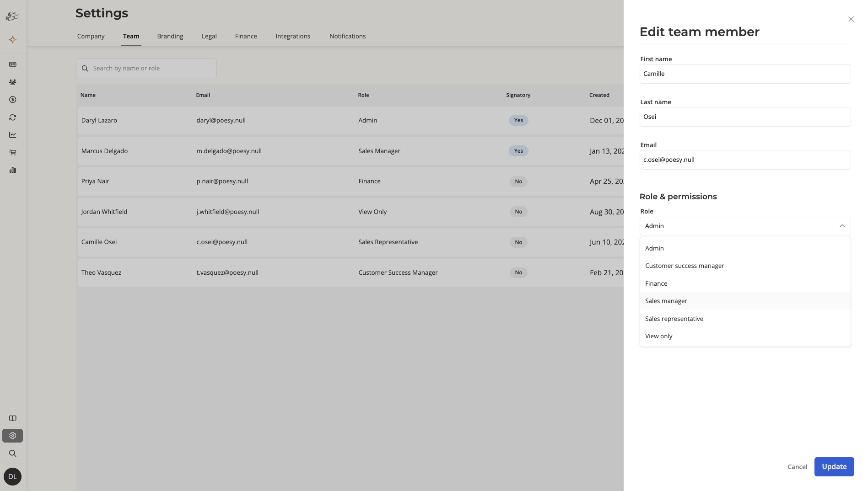
Task: Click the email t.vasquez@poesy.null
Action: tap(227, 272)
